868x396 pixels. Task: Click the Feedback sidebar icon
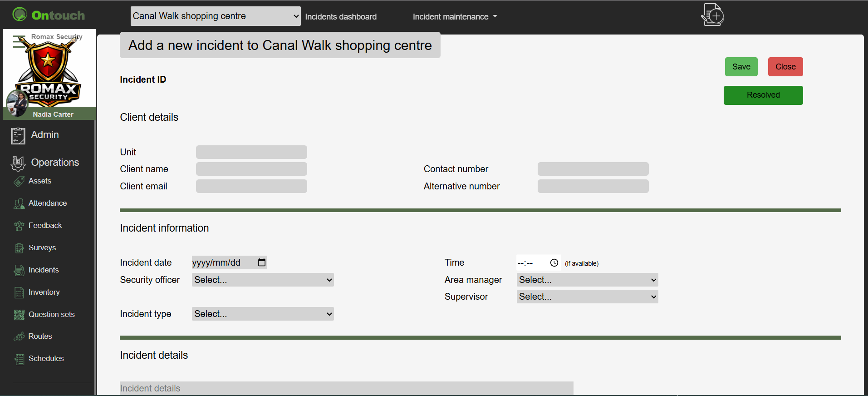tap(19, 226)
